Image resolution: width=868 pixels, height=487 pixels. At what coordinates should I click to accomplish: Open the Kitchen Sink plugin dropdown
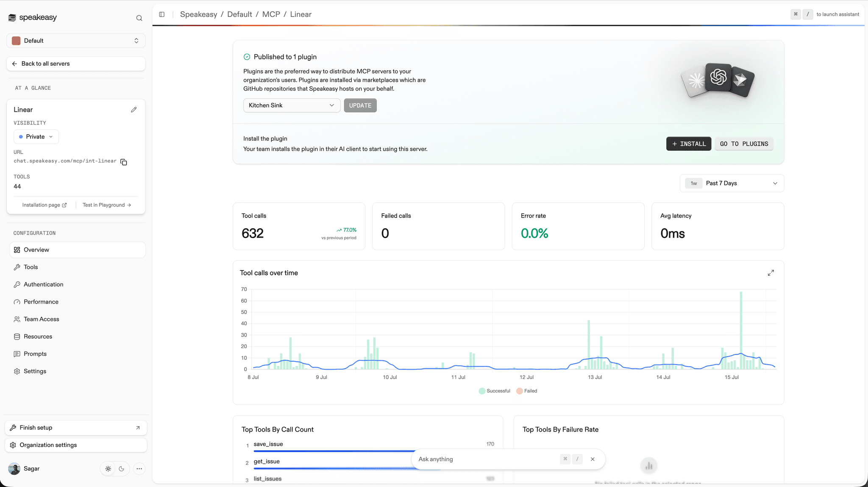(x=292, y=105)
